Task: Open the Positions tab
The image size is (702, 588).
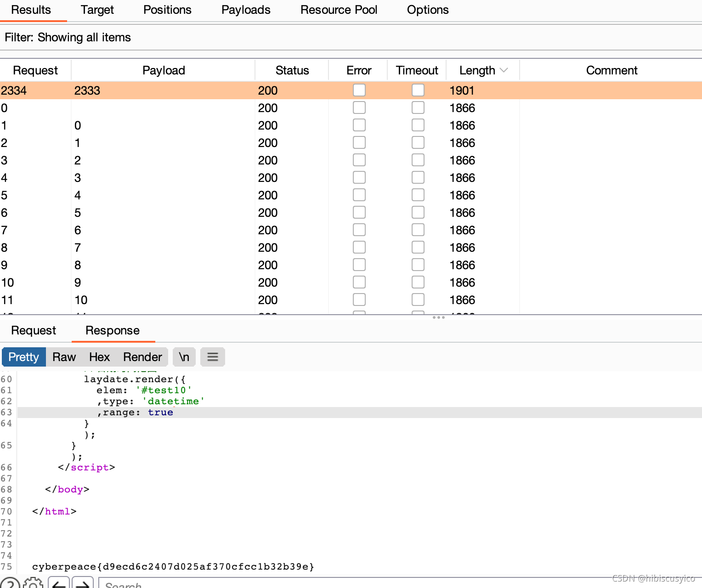Action: 167,10
